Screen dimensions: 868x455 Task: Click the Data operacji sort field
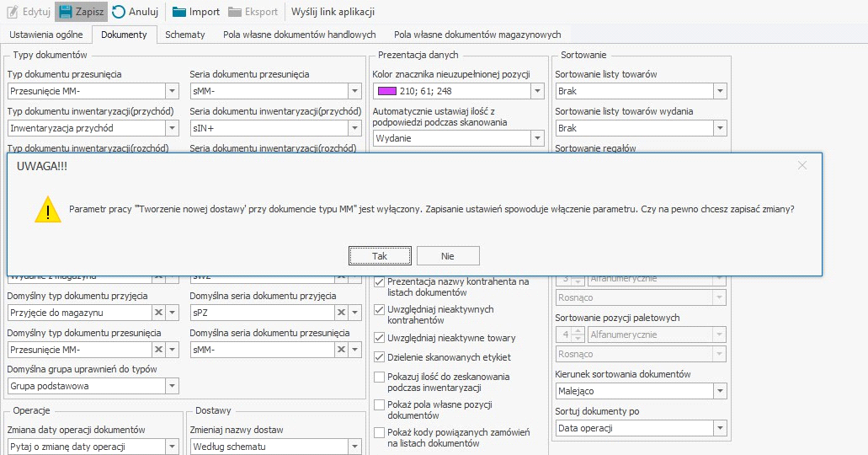[x=635, y=428]
